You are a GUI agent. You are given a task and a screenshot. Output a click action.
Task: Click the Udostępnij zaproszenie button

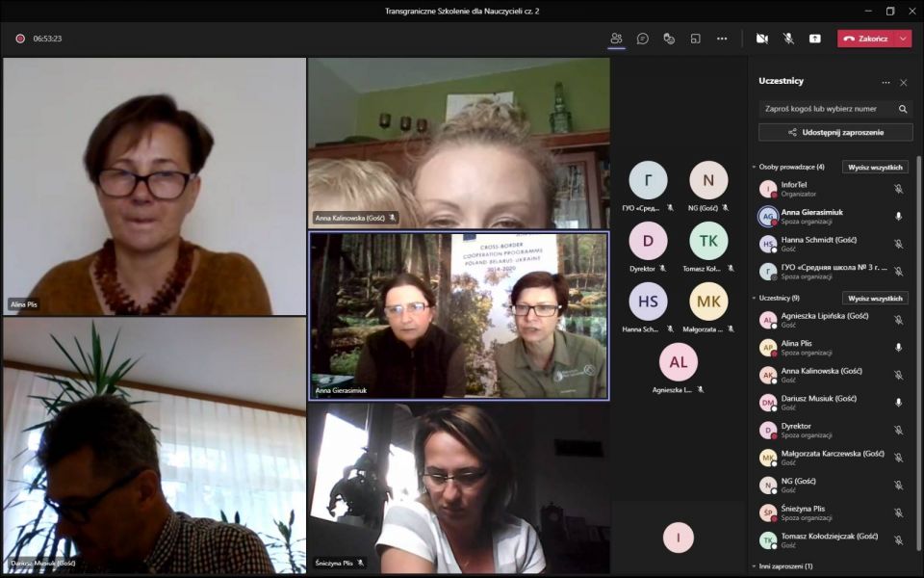834,132
